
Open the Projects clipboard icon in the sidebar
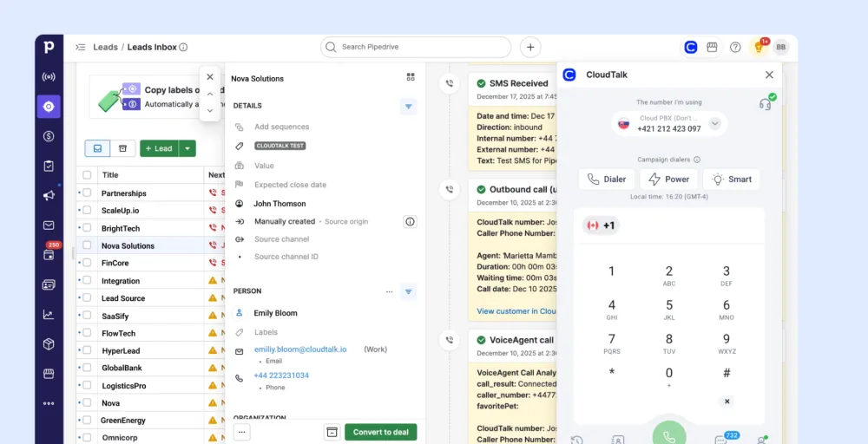[49, 166]
